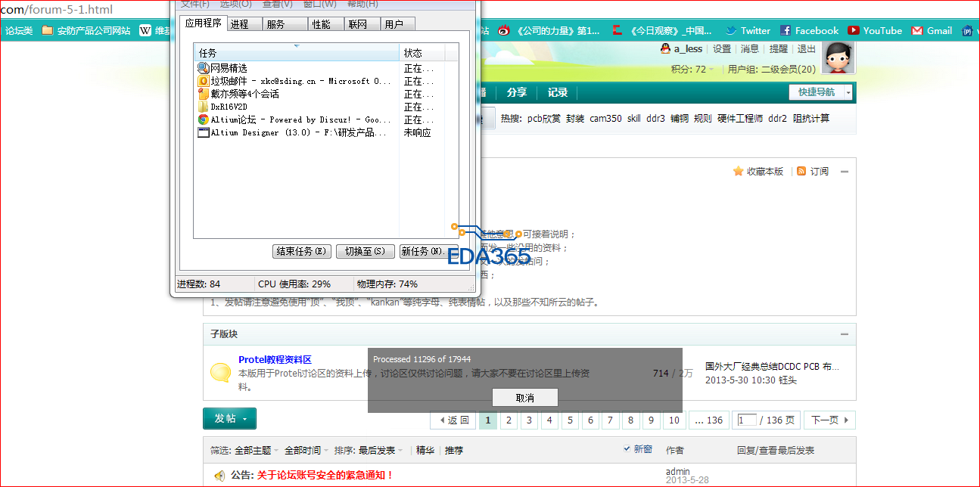Click the 推荐 filter link
The width and height of the screenshot is (980, 487).
click(x=454, y=450)
